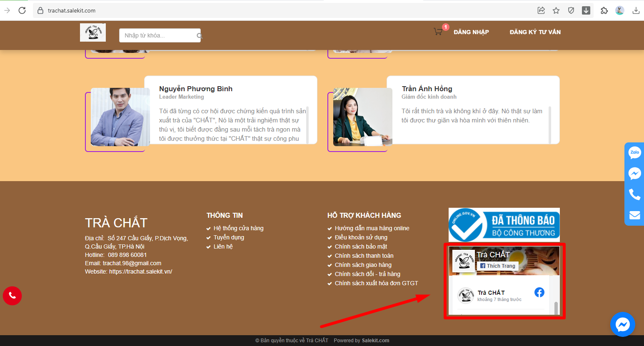Open Hướng dẫn mua hàng online link
The height and width of the screenshot is (346, 644).
[x=372, y=228]
